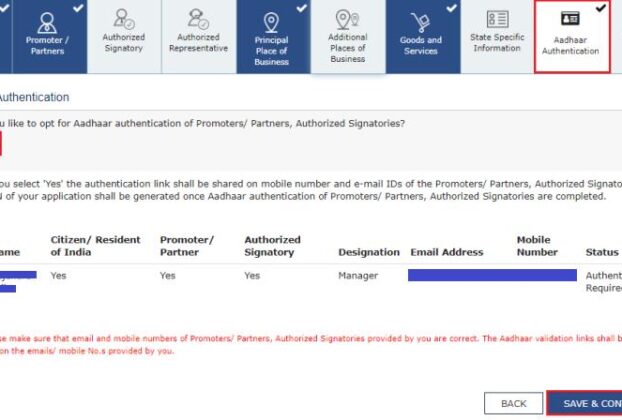Click the checkmark on the Goods and Services tab

[x=452, y=7]
